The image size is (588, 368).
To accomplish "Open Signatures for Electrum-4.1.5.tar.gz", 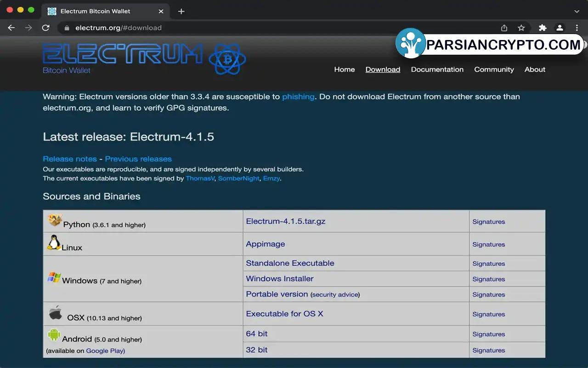I will [x=489, y=222].
